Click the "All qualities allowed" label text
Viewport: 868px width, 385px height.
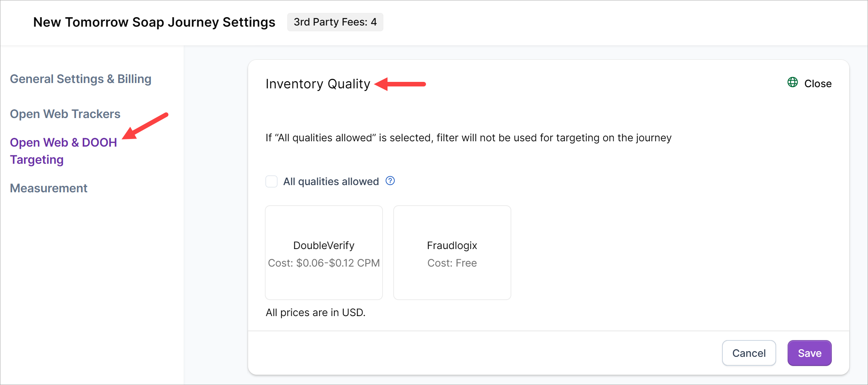pos(331,182)
